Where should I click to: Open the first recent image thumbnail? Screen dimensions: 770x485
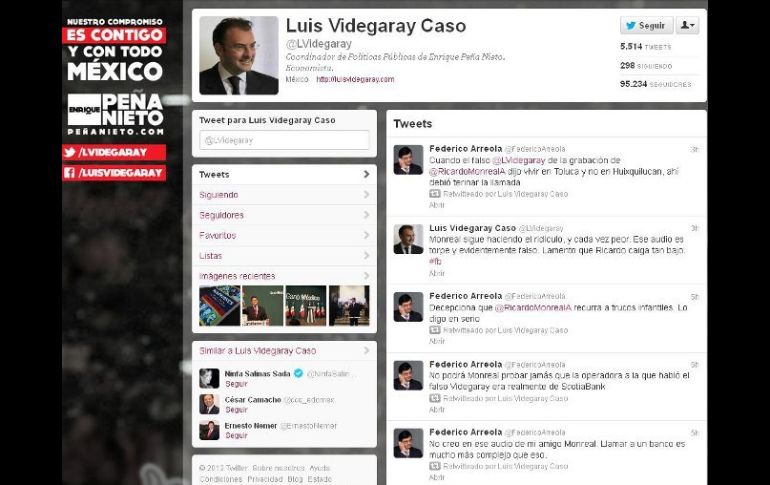pos(220,306)
